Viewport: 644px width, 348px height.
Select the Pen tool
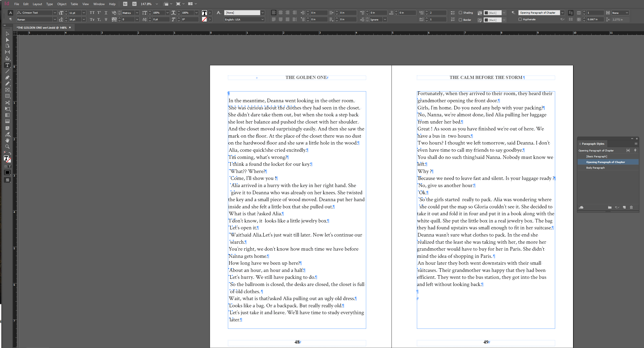coord(7,77)
